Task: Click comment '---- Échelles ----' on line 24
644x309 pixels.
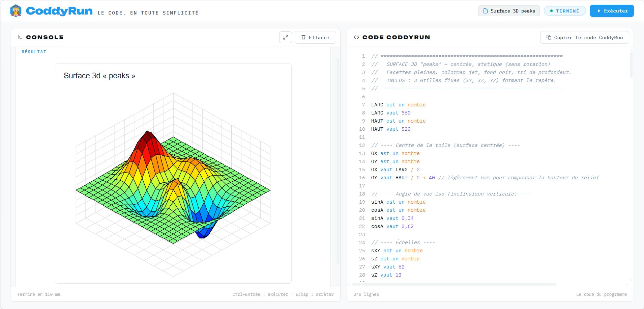Action: click(403, 242)
